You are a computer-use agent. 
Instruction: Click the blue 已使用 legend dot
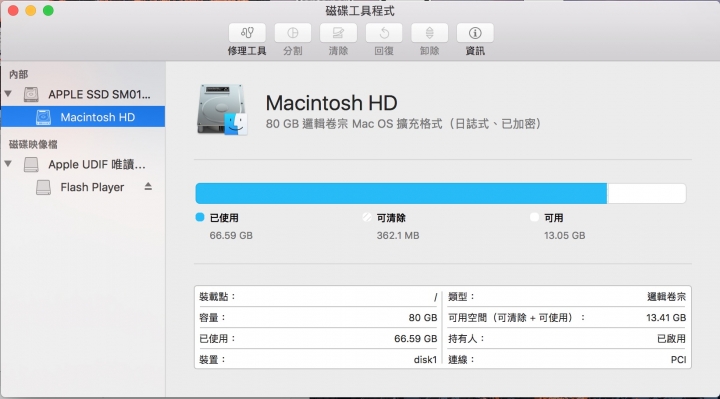click(x=200, y=217)
